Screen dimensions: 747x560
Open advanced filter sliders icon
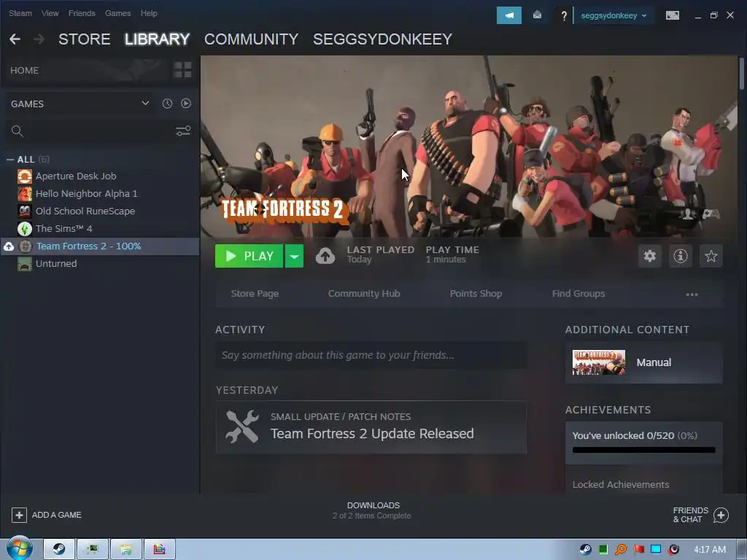pos(183,131)
